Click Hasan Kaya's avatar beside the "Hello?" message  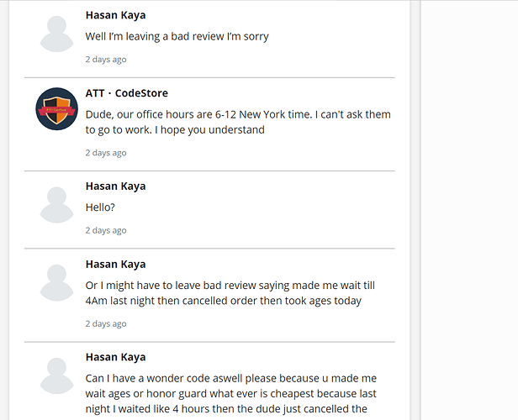pyautogui.click(x=57, y=204)
